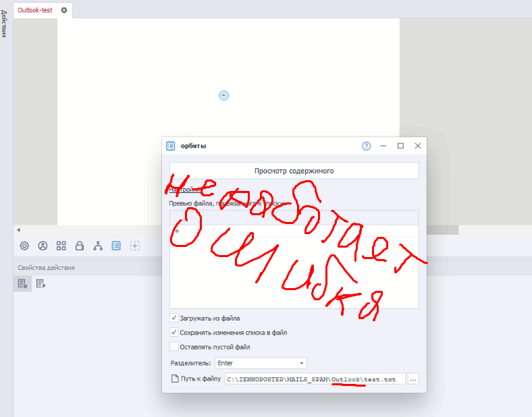Click the browse ellipsis button for file path
532x417 pixels.
click(x=413, y=379)
